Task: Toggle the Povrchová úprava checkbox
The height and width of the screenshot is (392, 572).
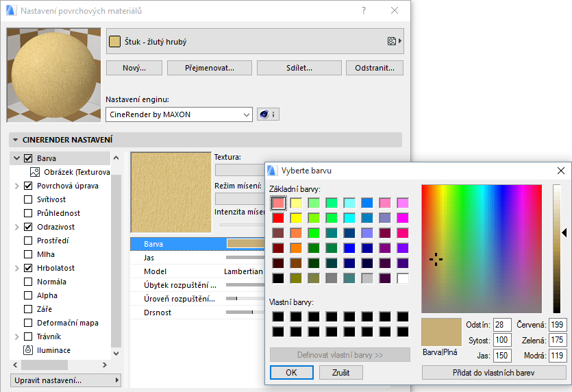Action: pos(28,186)
